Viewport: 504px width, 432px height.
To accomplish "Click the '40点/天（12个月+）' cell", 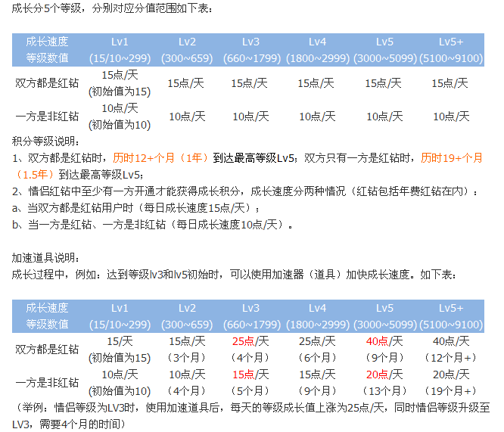I will 451,350.
